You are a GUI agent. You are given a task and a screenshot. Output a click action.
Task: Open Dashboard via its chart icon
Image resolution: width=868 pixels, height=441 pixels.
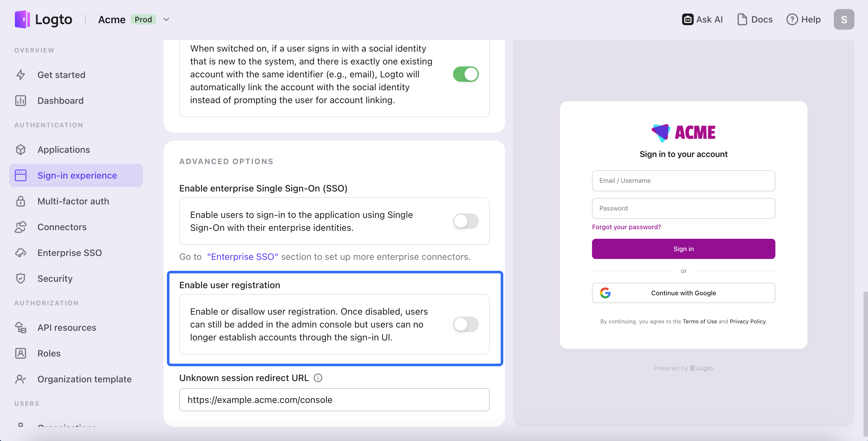click(21, 101)
